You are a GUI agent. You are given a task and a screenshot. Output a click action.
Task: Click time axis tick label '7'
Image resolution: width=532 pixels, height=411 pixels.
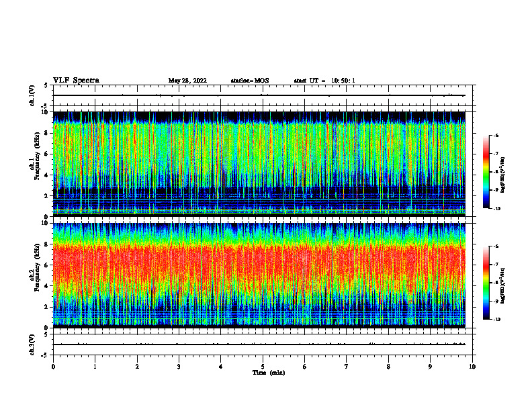click(347, 367)
